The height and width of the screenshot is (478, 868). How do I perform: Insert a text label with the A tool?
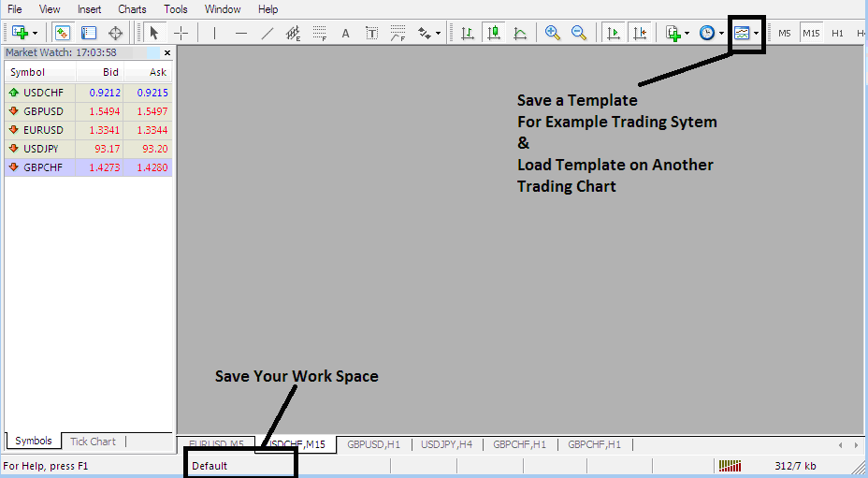[345, 33]
